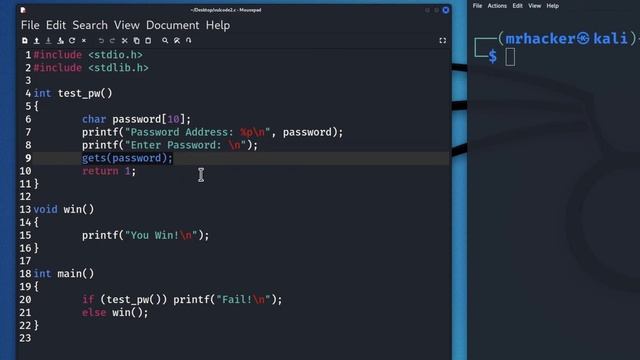640x360 pixels.
Task: Click 'int test_pw()' function declaration
Action: (x=73, y=93)
